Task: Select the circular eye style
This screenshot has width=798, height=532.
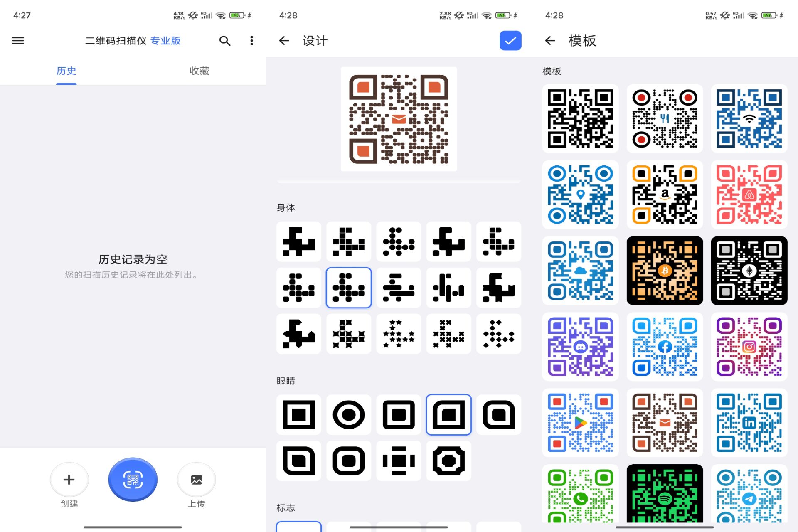Action: (x=348, y=414)
